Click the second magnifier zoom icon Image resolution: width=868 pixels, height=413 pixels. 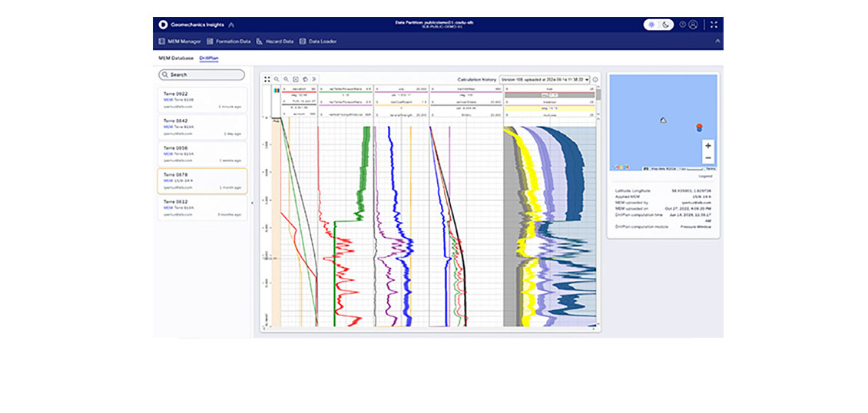286,79
